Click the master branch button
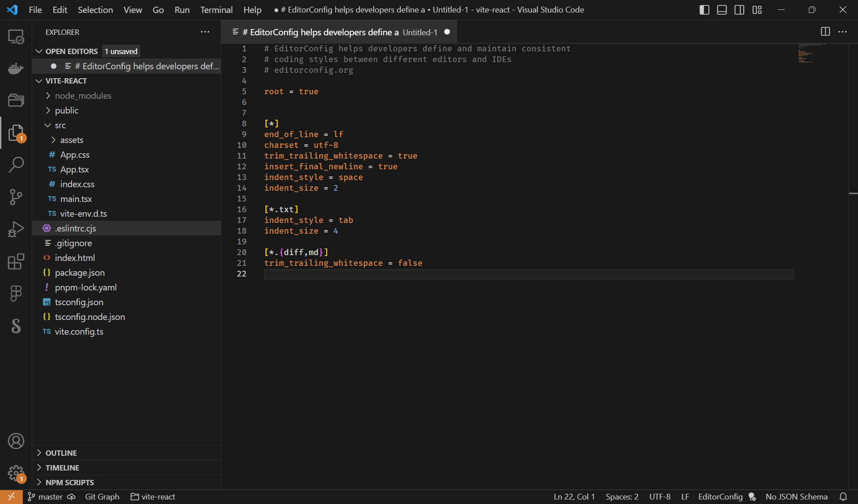Viewport: 858px width, 504px height. pyautogui.click(x=45, y=497)
